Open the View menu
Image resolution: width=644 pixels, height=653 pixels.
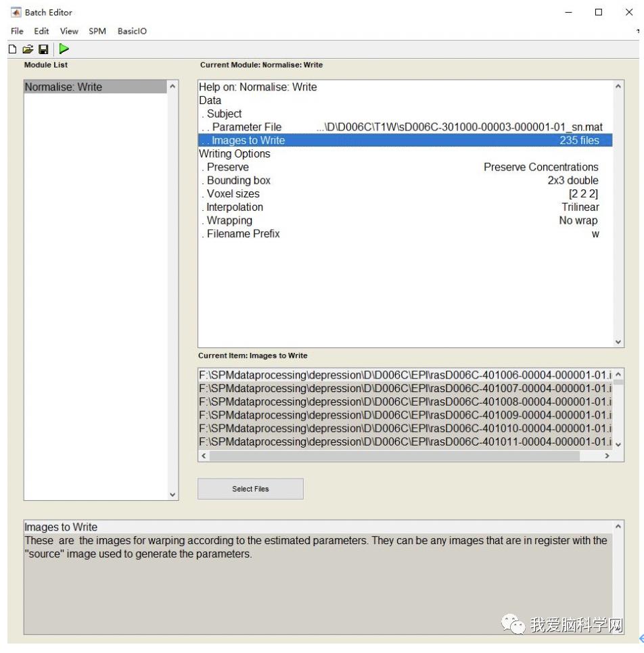pyautogui.click(x=69, y=31)
